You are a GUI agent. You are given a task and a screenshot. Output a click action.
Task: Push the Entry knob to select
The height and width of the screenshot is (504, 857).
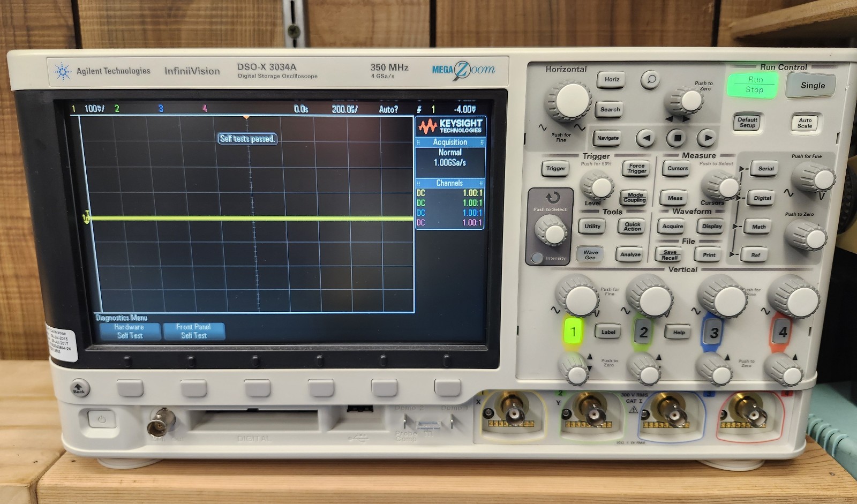click(x=552, y=232)
